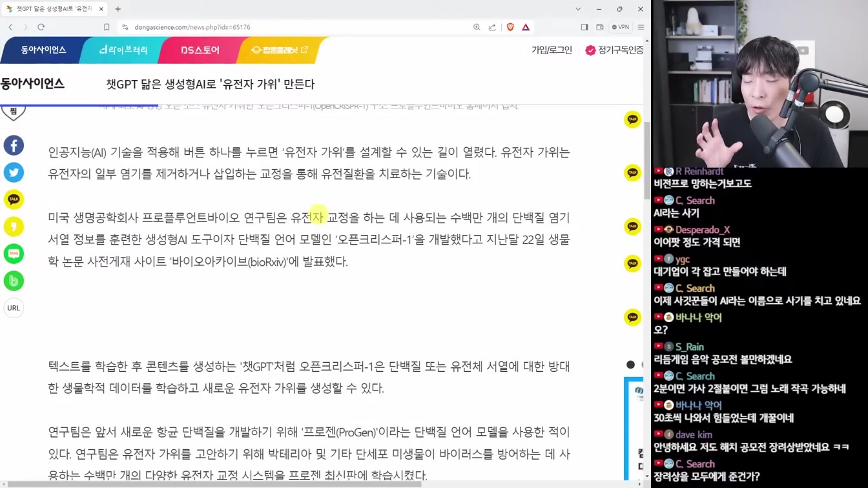Screen dimensions: 868x488
Task: Click the 가입/로그인 link
Action: (x=552, y=50)
